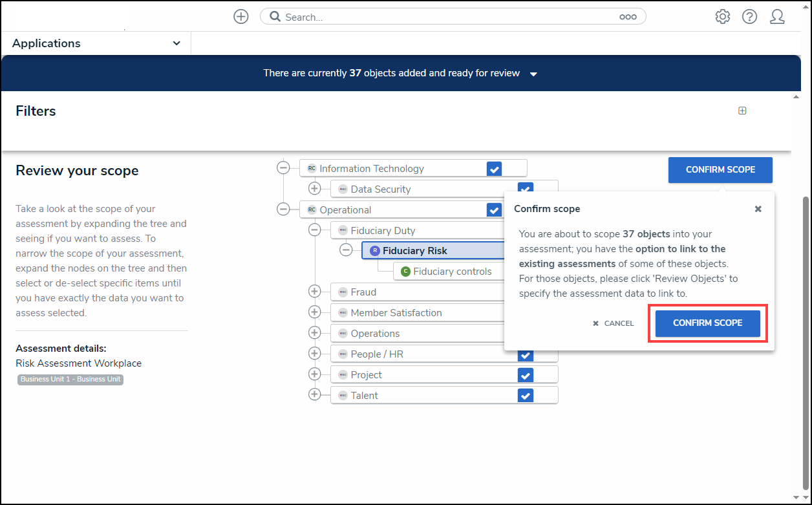Toggle the Talent checkbox

coord(525,395)
